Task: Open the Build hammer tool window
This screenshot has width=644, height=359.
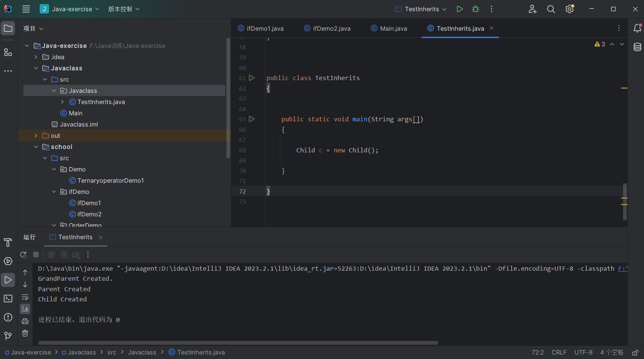Action: tap(8, 242)
